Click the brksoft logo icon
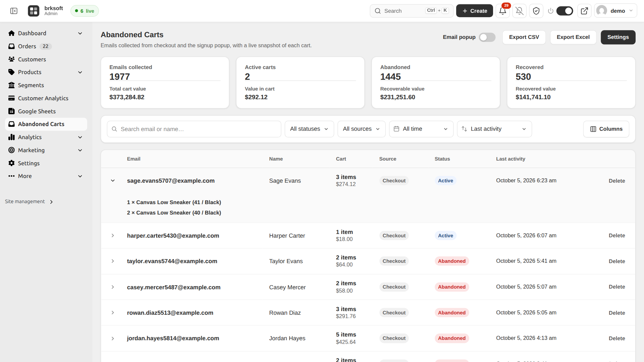Screen dimensions: 644x362 point(34,11)
